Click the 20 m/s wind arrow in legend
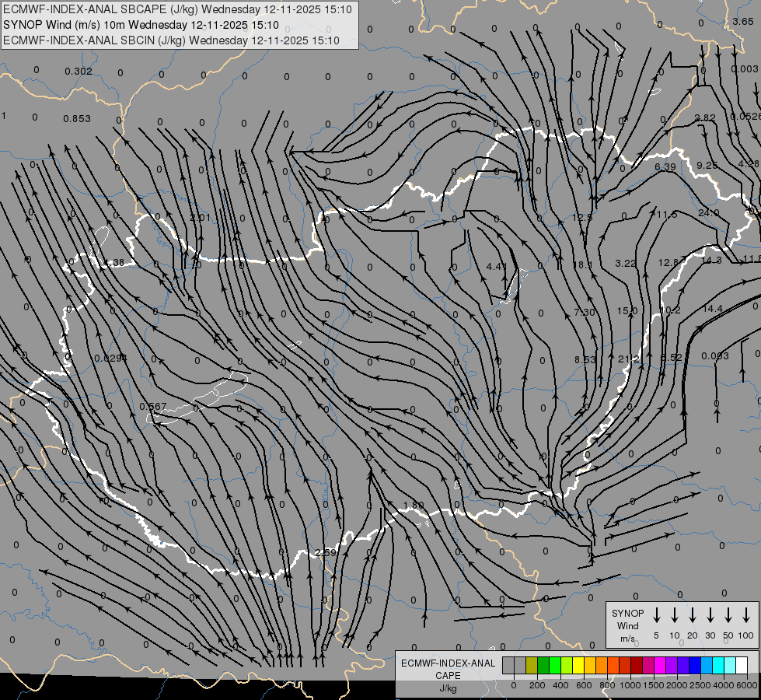Screen dimensions: 761x700 [x=692, y=615]
